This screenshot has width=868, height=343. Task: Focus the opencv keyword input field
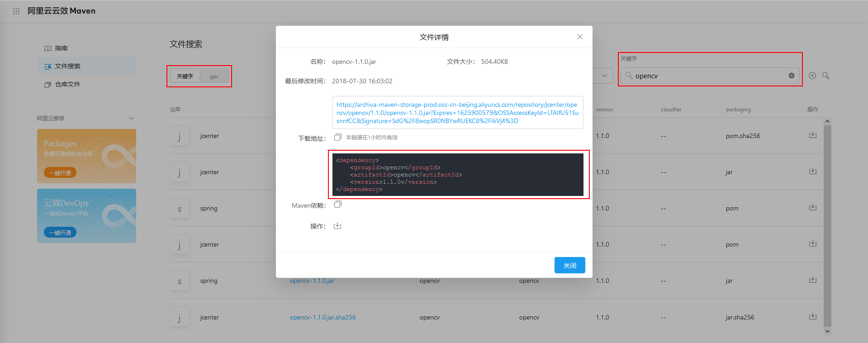tap(710, 76)
